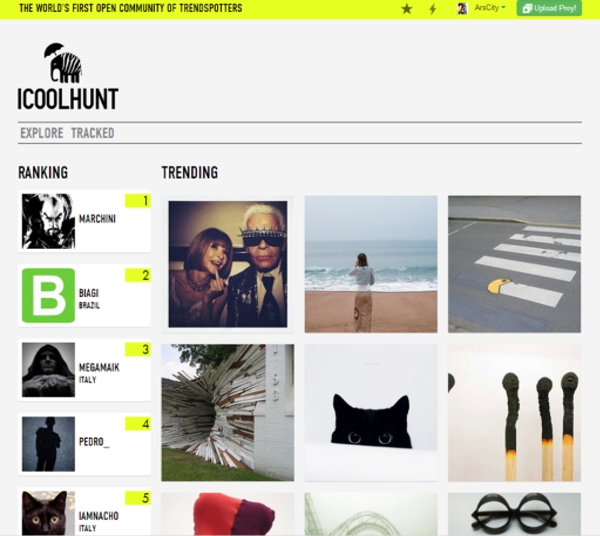600x536 pixels.
Task: Click the star favorites icon
Action: point(407,8)
